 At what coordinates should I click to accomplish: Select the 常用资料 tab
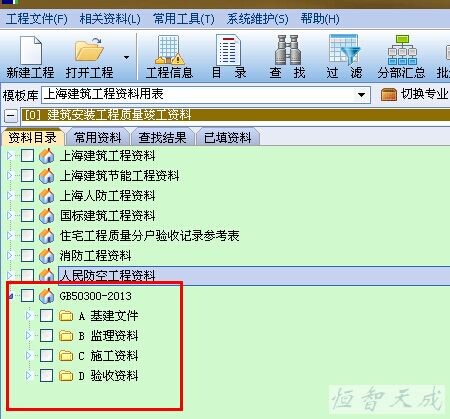(98, 137)
